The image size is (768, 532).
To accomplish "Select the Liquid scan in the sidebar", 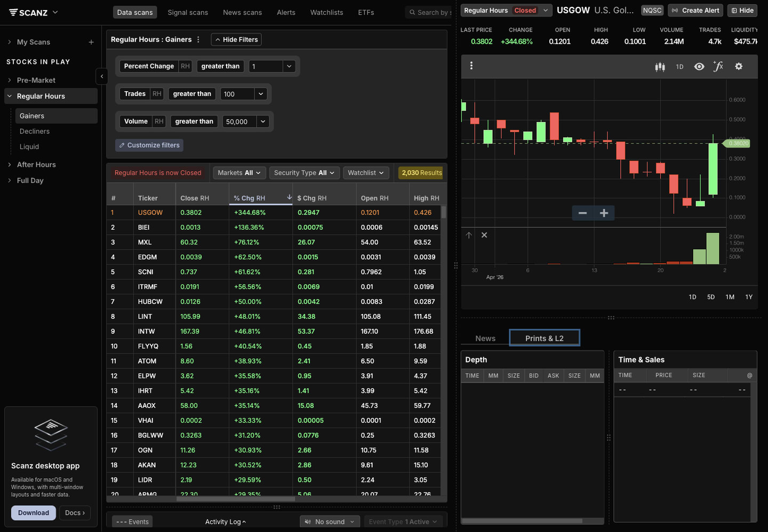I will pyautogui.click(x=29, y=147).
